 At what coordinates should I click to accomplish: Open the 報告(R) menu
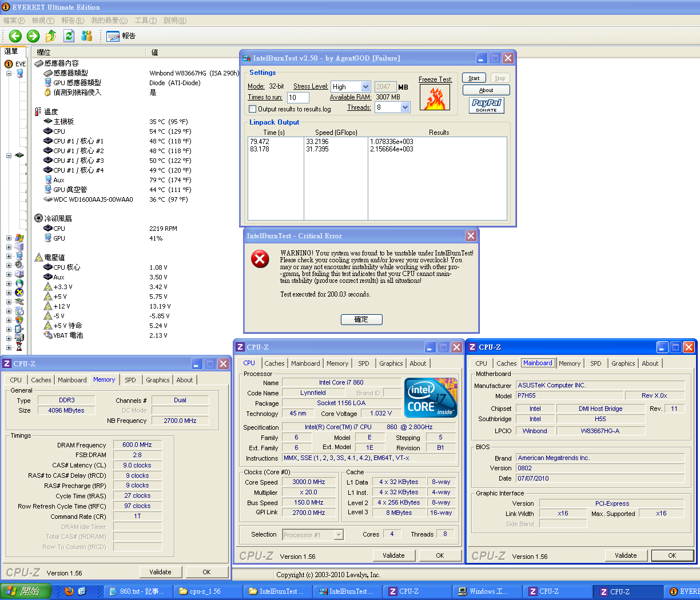(73, 21)
